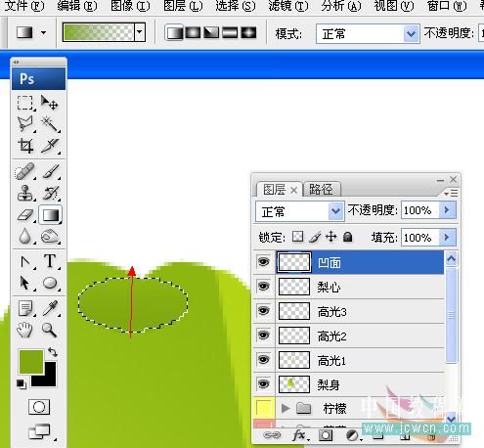Image resolution: width=484 pixels, height=448 pixels.
Task: Toggle lock all
Action: click(x=348, y=237)
